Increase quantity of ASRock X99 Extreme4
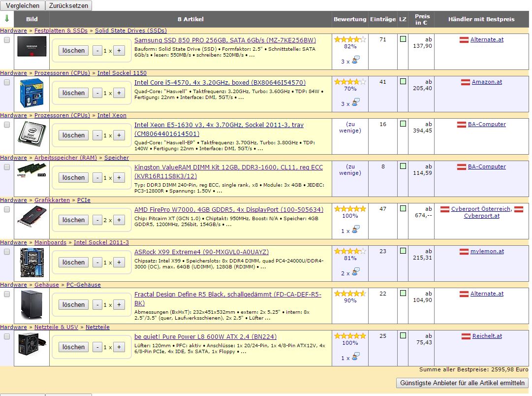The width and height of the screenshot is (532, 396). (x=119, y=262)
